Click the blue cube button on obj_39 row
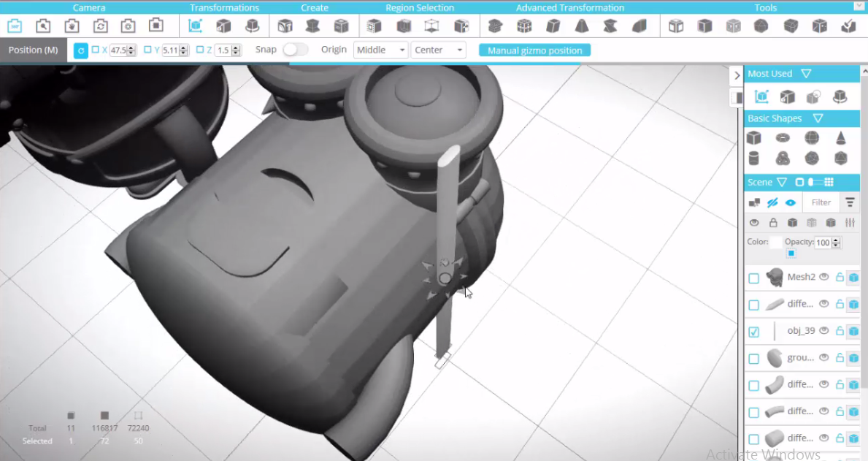 (853, 332)
